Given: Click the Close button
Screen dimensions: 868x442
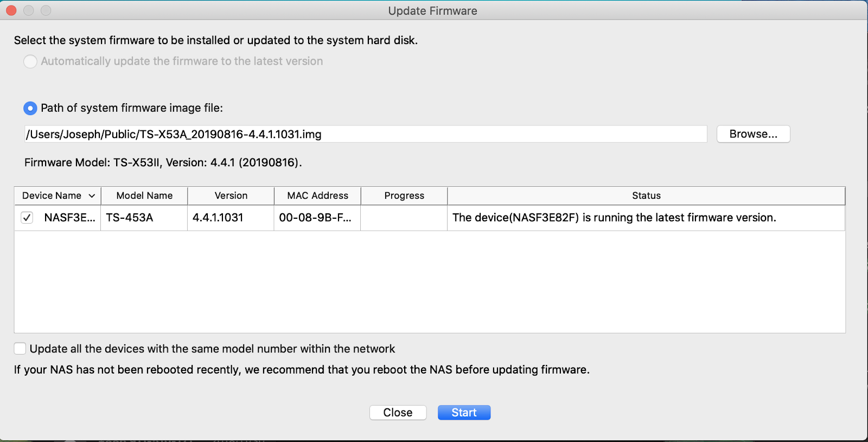Looking at the screenshot, I should (x=398, y=413).
